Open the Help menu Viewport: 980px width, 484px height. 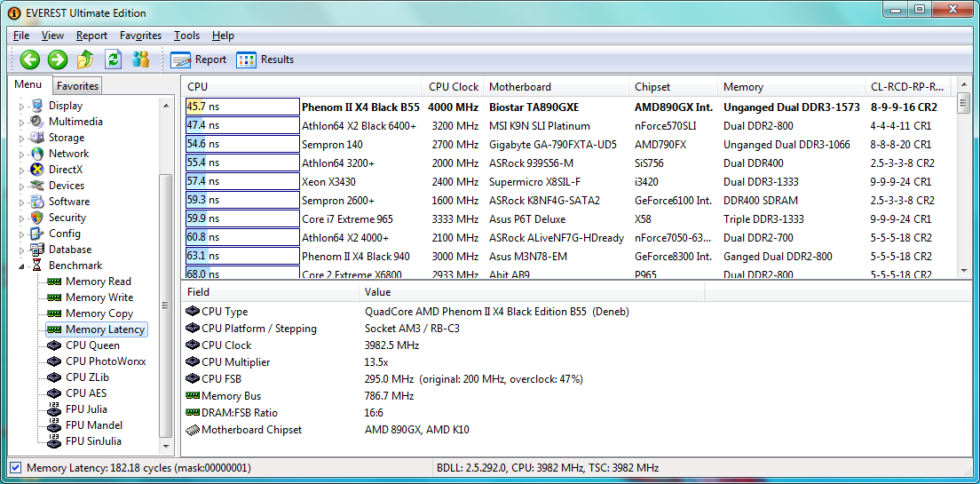pos(223,36)
